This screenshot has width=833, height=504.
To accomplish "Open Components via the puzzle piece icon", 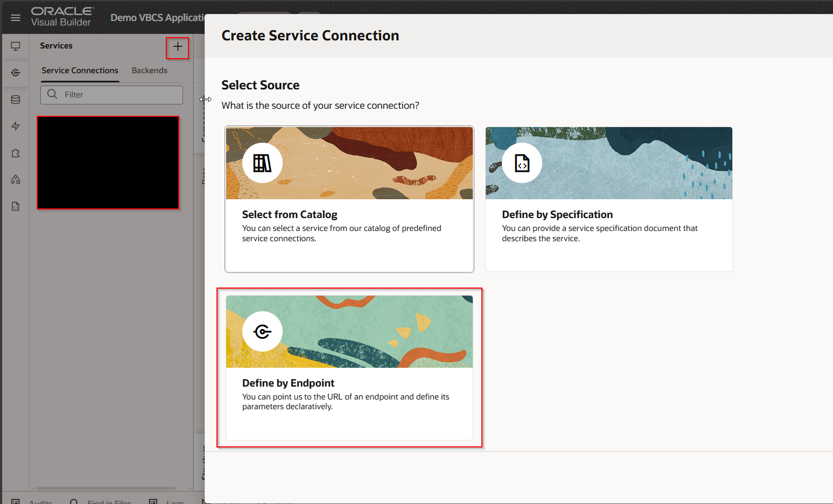I will [x=16, y=153].
